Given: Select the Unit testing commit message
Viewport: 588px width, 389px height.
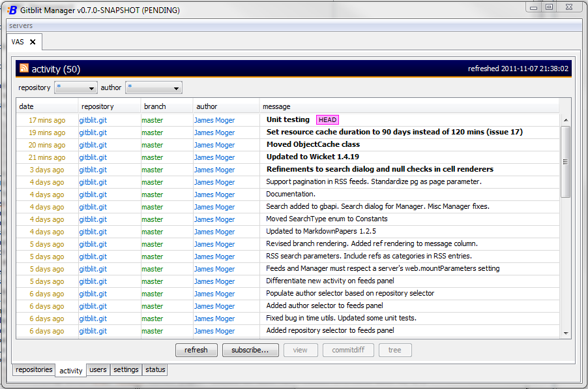Looking at the screenshot, I should pos(287,119).
